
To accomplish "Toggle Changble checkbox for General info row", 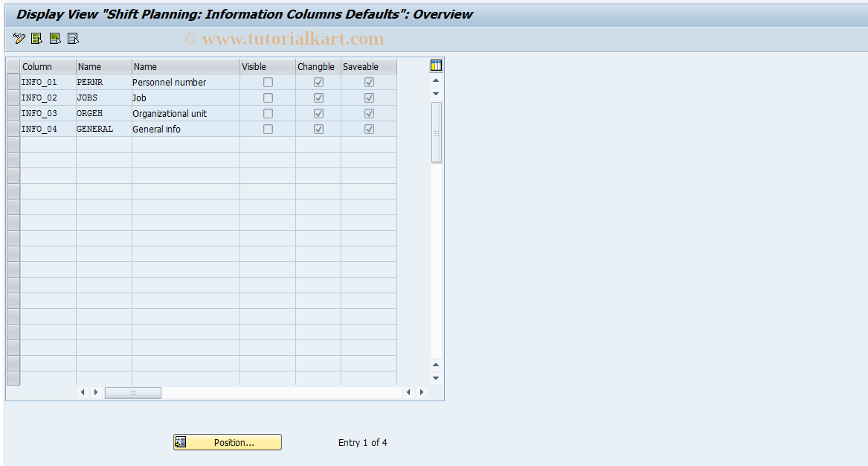I will pyautogui.click(x=318, y=129).
